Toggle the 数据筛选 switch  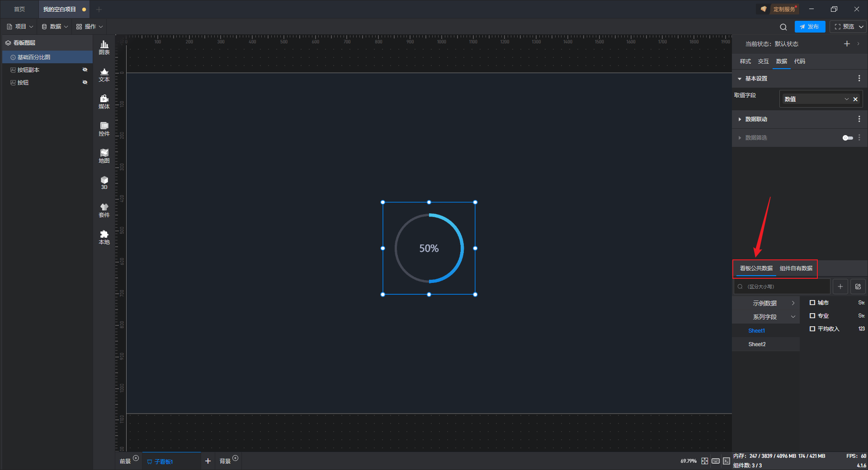pyautogui.click(x=848, y=138)
